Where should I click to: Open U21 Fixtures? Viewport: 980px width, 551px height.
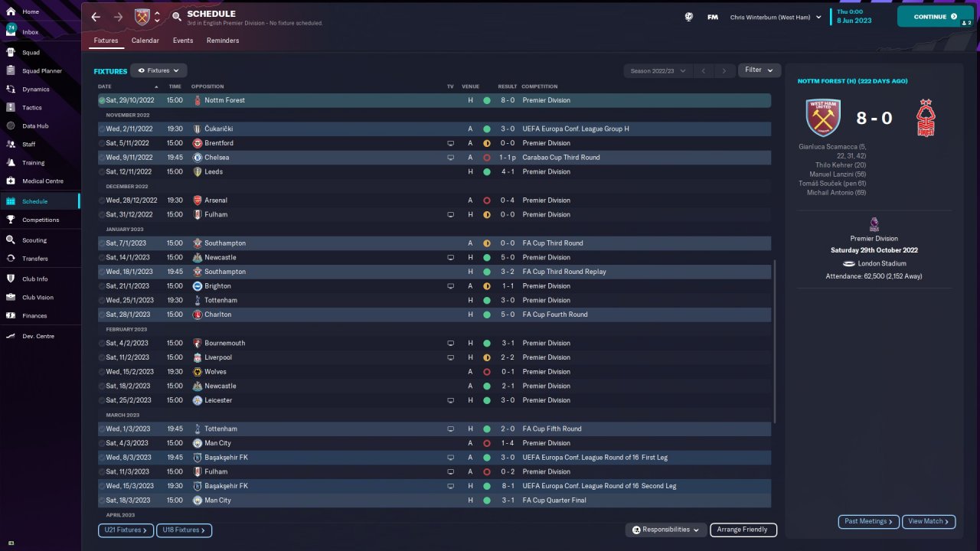[126, 530]
